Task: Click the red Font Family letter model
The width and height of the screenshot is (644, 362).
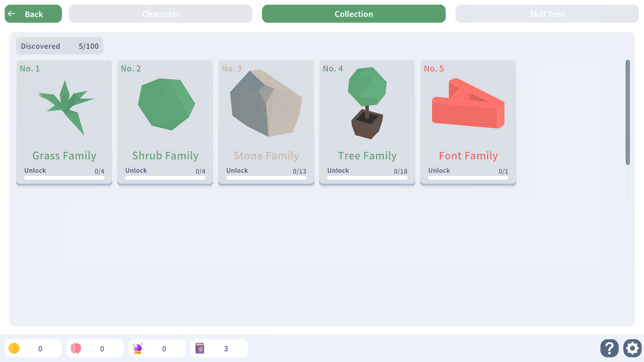Action: coord(468,104)
